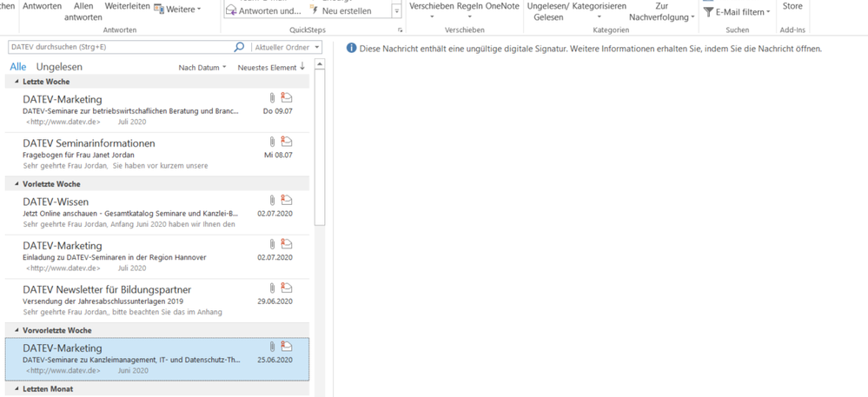Open the 'Nach Datum' arrangement dropdown
868x397 pixels.
(x=202, y=68)
